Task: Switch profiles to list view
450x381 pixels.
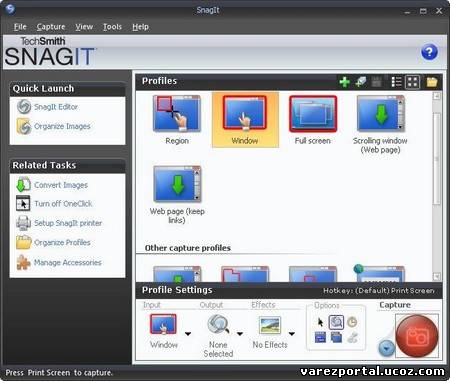Action: 396,82
